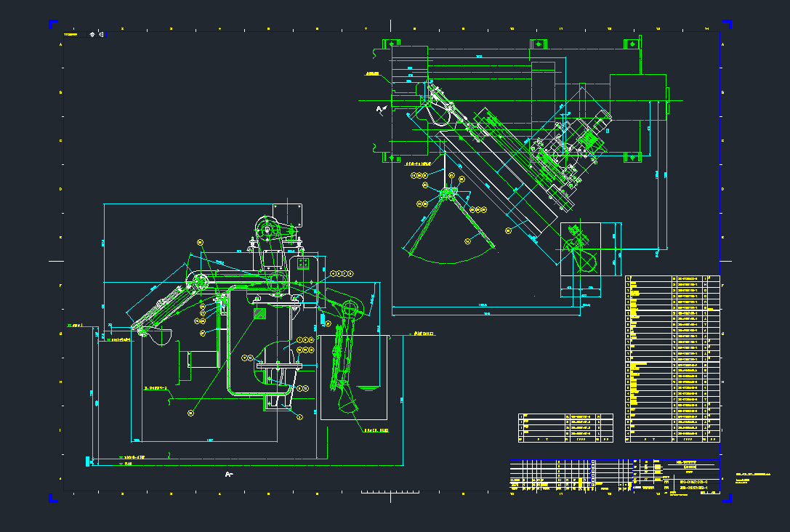This screenshot has height=532, width=790.
Task: Select the cyan marker at the bottom-left datum line
Action: pyautogui.click(x=87, y=460)
